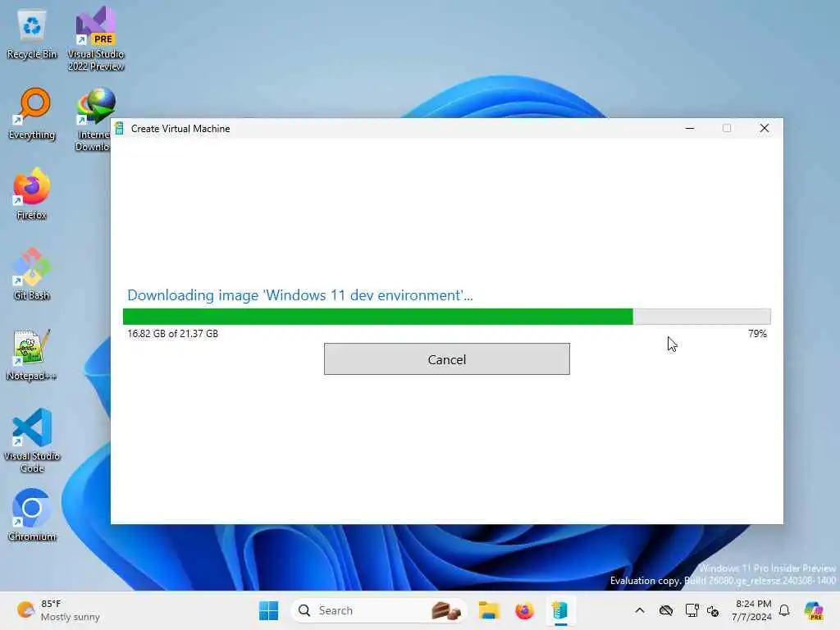The height and width of the screenshot is (630, 840).
Task: Click the Create Virtual Machine window icon
Action: pyautogui.click(x=120, y=129)
